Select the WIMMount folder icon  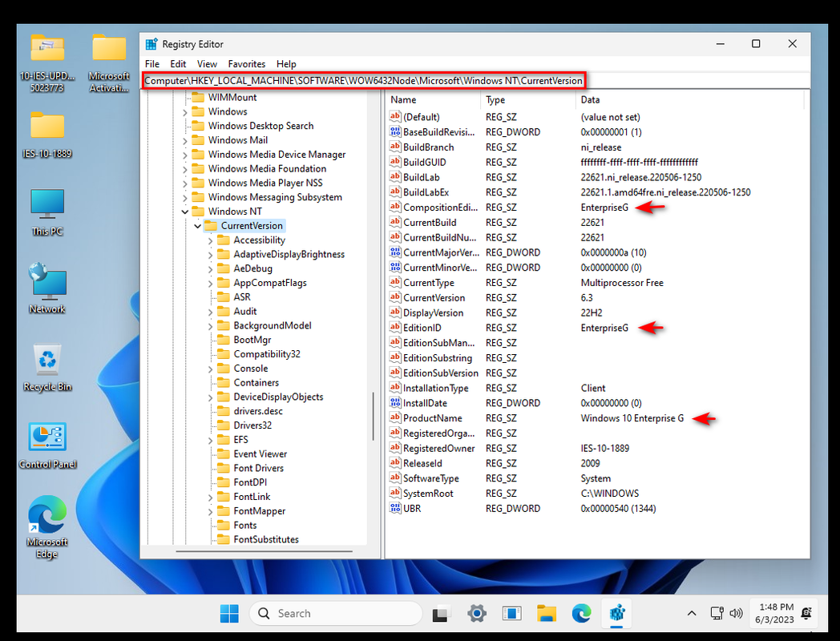pyautogui.click(x=198, y=98)
